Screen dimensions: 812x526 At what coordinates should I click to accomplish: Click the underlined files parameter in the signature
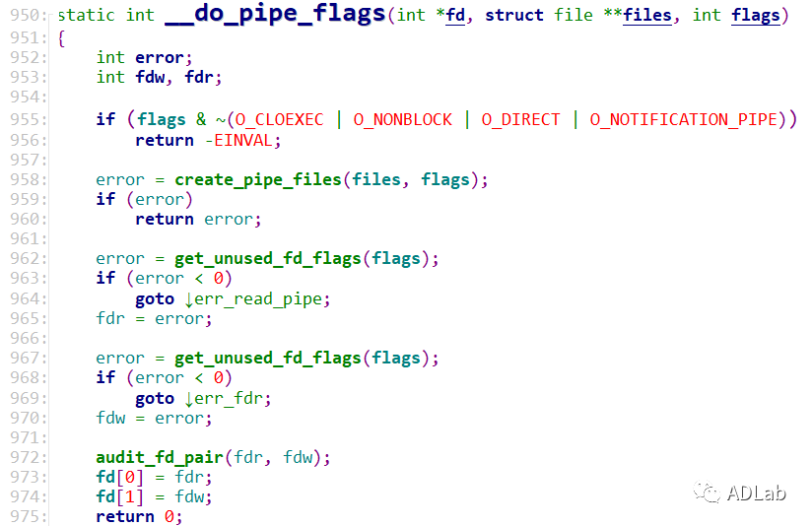point(646,15)
